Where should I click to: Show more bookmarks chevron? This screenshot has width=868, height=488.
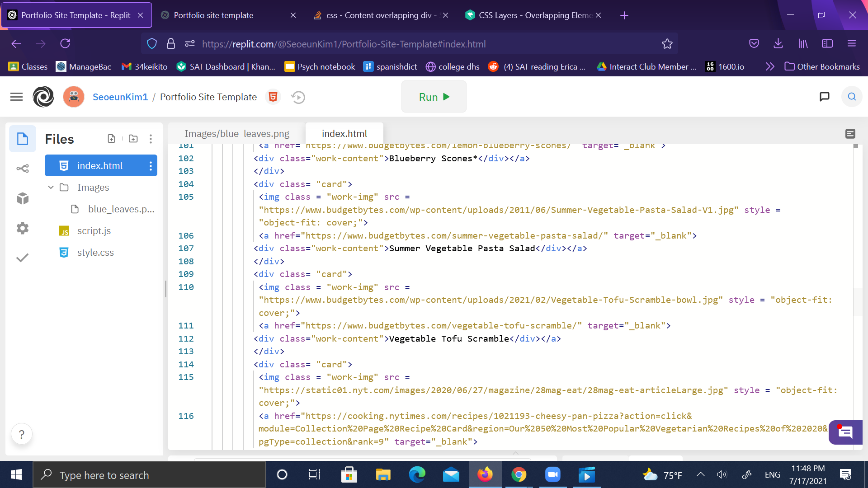[769, 67]
